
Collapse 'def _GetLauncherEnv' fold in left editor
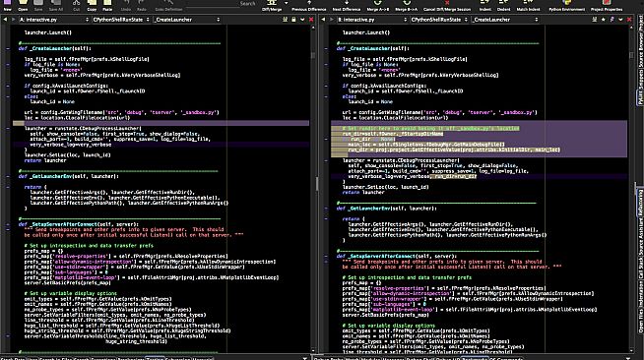pos(8,176)
